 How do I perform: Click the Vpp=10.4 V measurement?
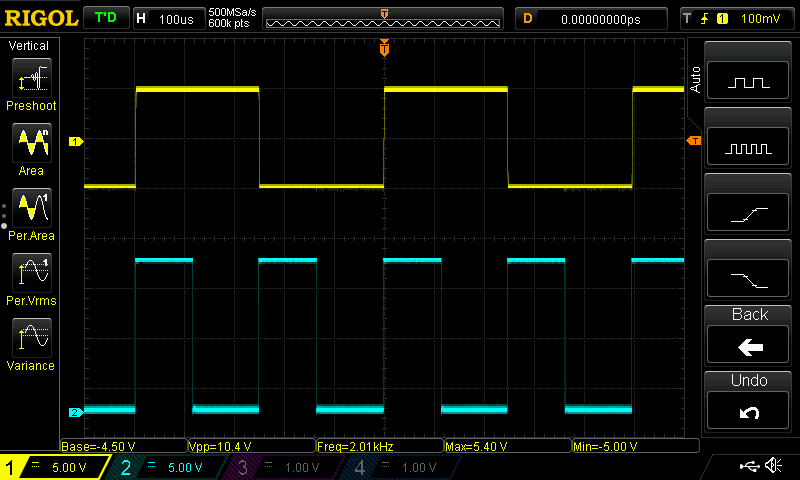252,446
